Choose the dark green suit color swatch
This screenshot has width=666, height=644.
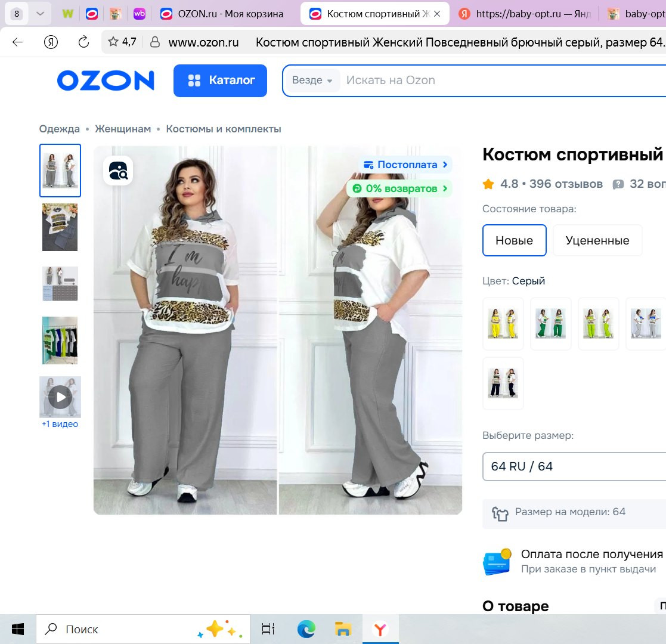(551, 324)
